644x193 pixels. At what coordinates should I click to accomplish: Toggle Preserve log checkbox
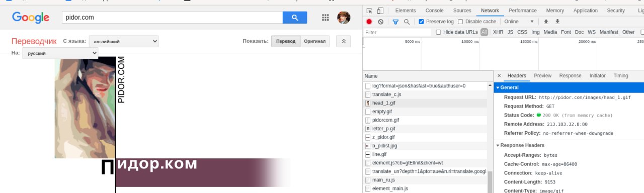click(422, 22)
